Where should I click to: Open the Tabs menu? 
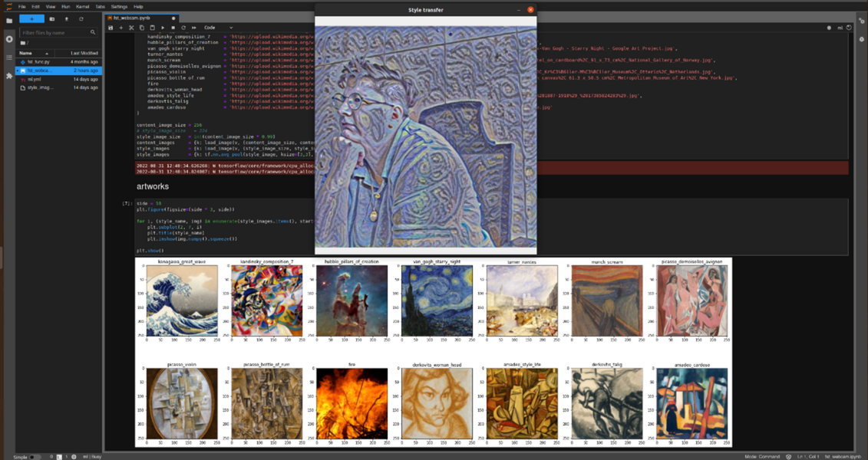coord(101,7)
